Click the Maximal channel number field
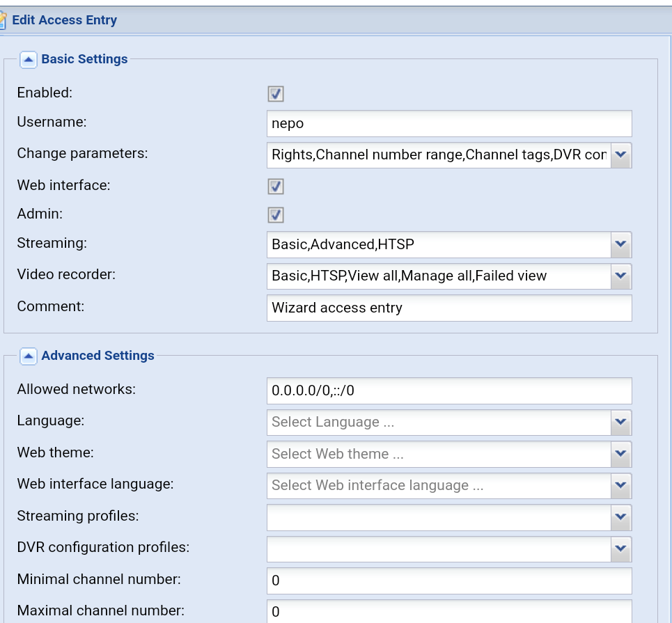Viewport: 672px width, 623px height. 449,612
